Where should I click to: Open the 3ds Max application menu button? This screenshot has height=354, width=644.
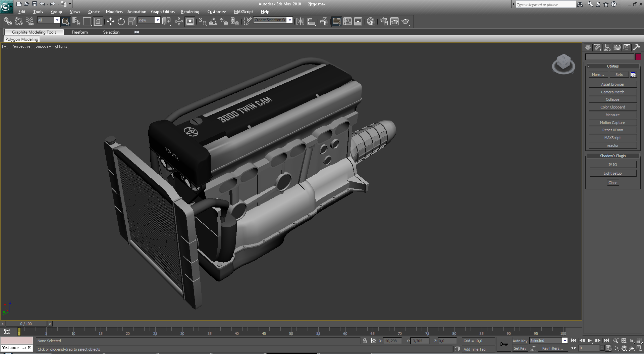point(6,6)
